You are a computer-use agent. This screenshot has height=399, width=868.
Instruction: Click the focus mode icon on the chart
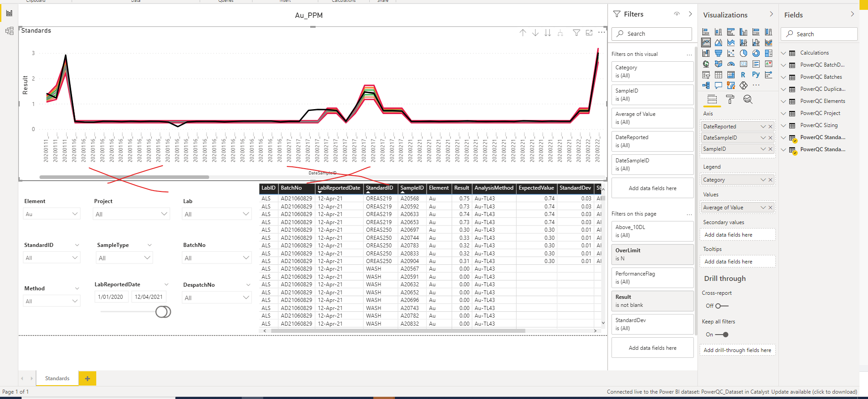click(x=589, y=33)
